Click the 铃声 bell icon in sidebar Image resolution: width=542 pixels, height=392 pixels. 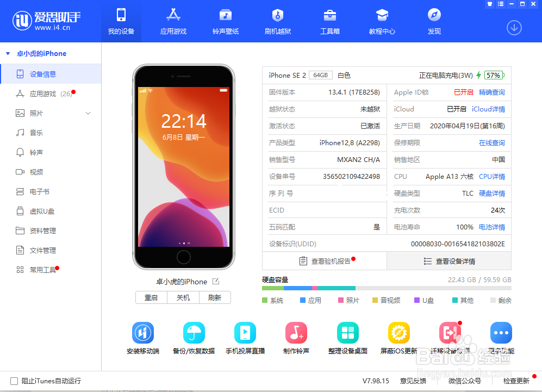(x=20, y=152)
